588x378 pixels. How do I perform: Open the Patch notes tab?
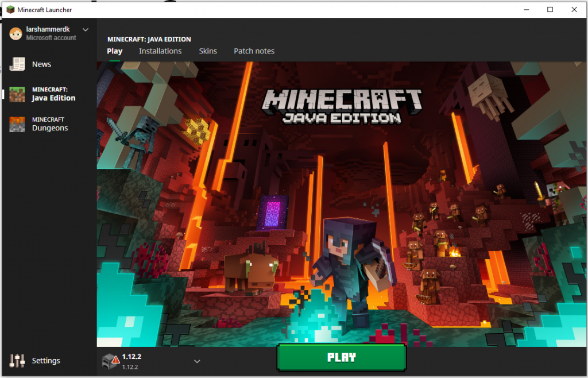254,51
